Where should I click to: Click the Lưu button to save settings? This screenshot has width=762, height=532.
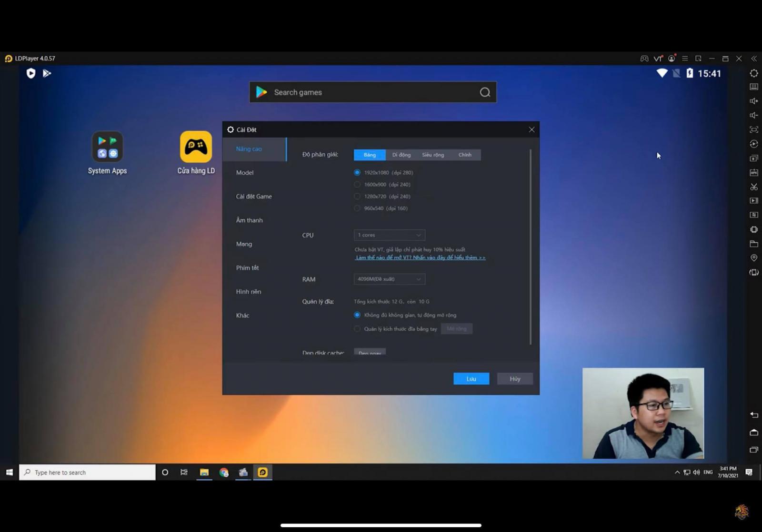tap(471, 379)
